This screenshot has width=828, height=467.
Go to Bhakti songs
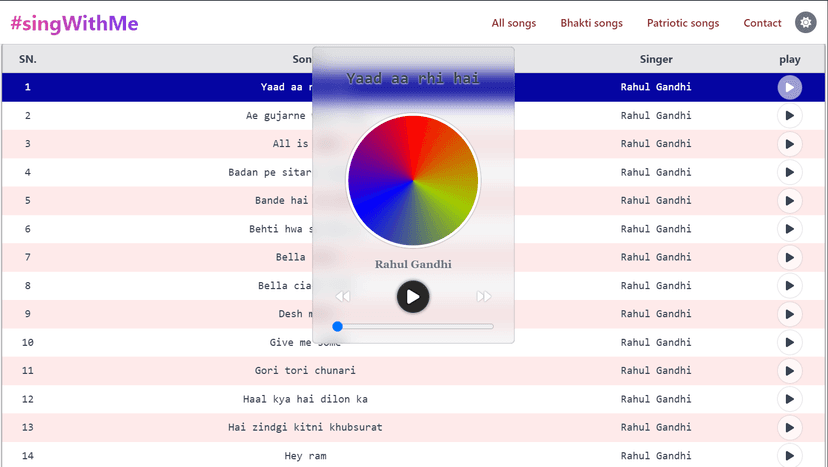[591, 23]
